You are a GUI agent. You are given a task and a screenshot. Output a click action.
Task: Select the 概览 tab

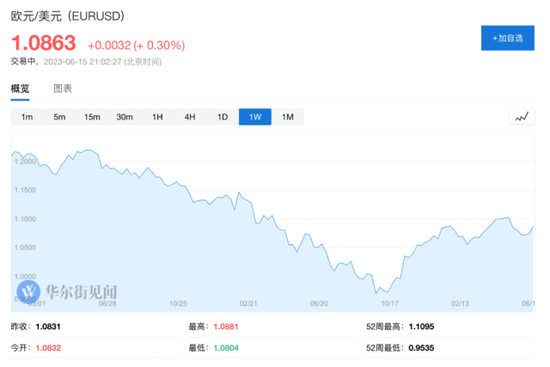[x=20, y=88]
